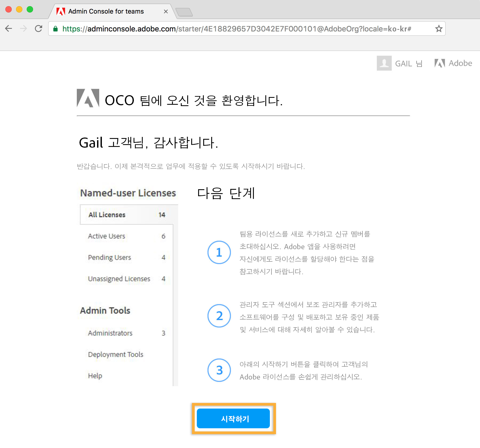
Task: Open Unassigned Licenses in the sidebar
Action: click(x=127, y=279)
